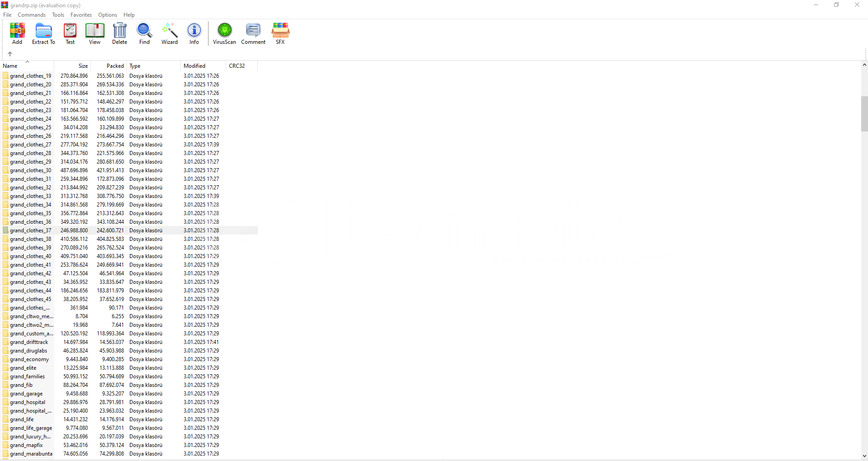868x461 pixels.
Task: Run the Test archive tool
Action: (x=70, y=33)
